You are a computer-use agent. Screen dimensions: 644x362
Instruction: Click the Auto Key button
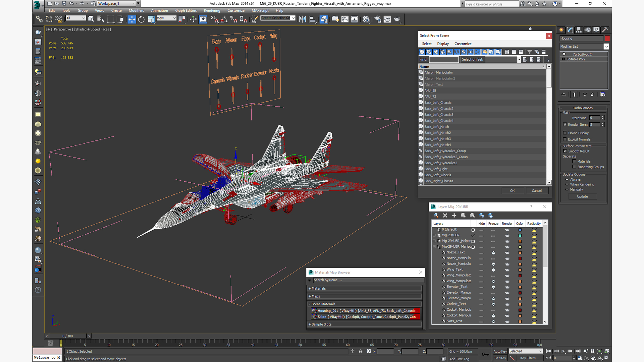(x=500, y=352)
